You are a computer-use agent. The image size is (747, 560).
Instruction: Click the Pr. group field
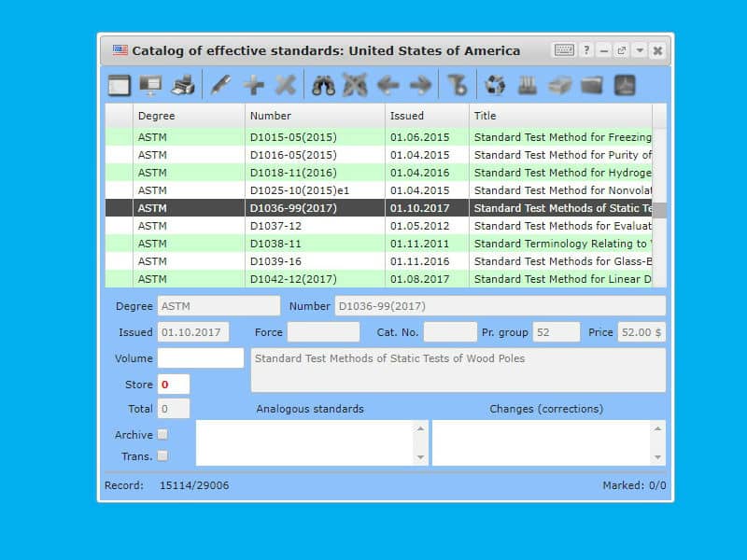click(557, 332)
